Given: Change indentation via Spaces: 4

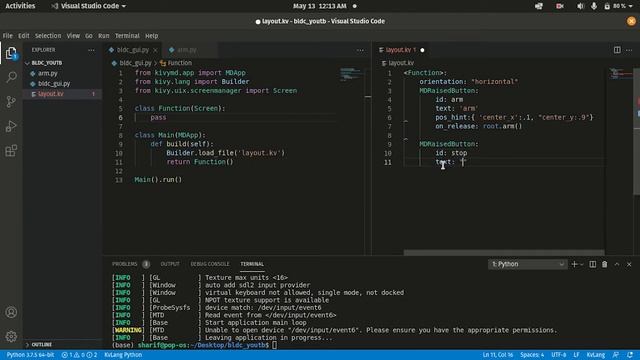Looking at the screenshot, I should [532, 355].
